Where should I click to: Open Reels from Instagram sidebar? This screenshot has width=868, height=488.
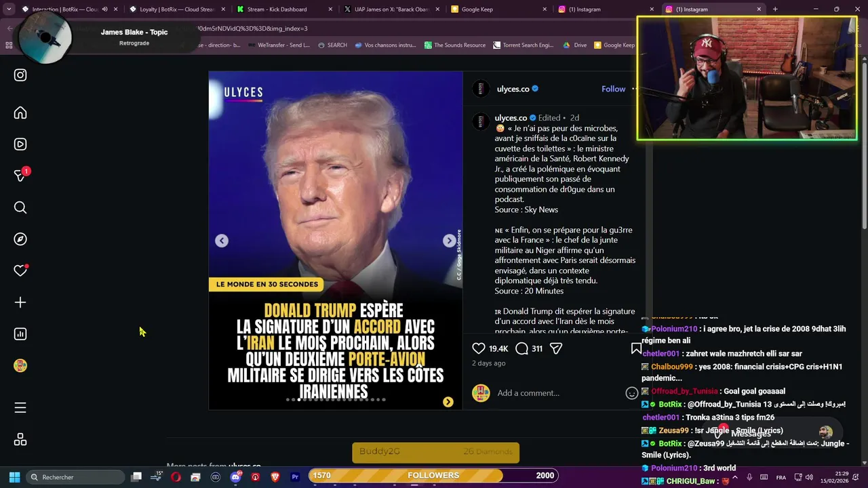coord(20,144)
